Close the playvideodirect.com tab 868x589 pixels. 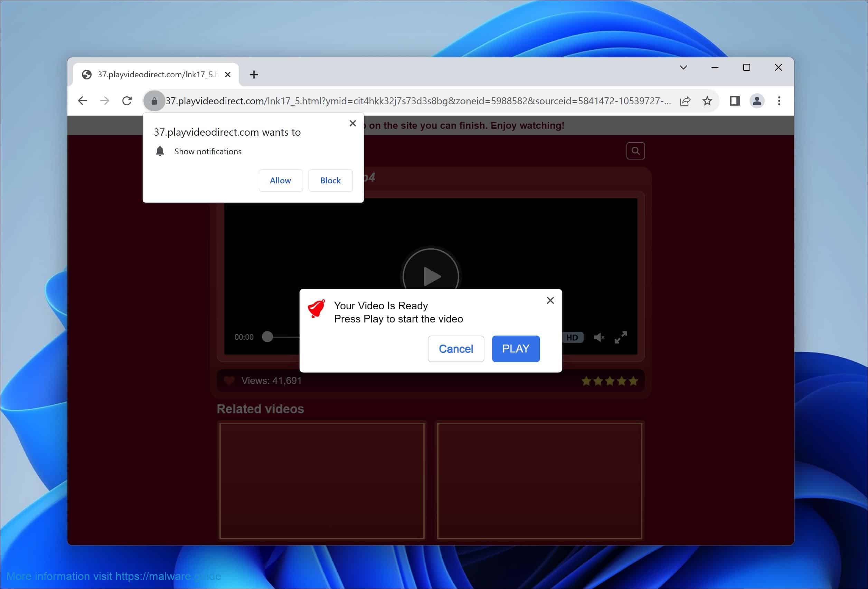click(x=227, y=75)
